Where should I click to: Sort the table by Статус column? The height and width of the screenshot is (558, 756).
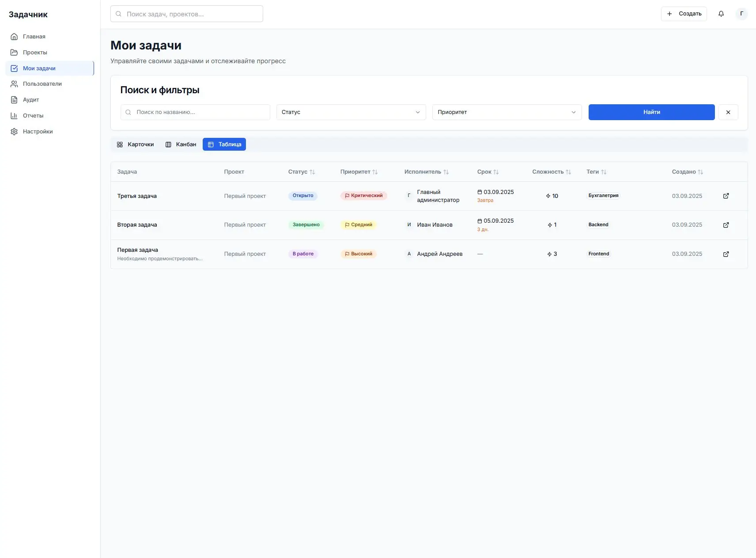(x=302, y=172)
